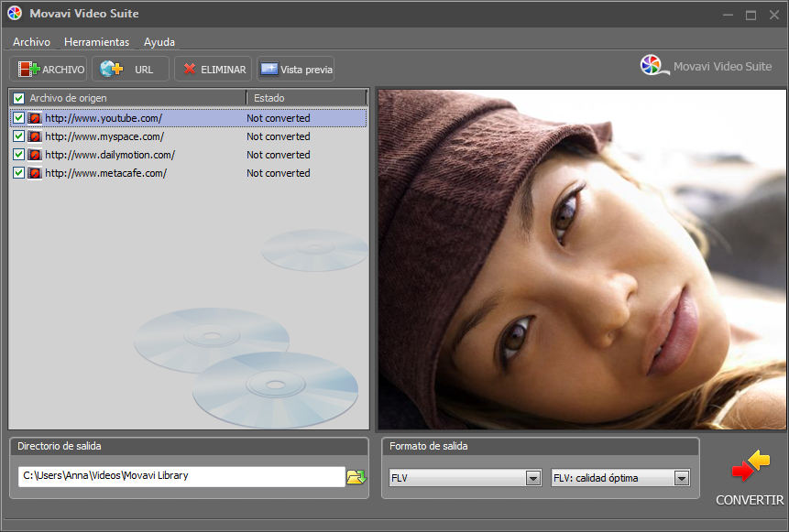Screen dimensions: 789x532
Task: Minimize the Movavi Video Suite window
Action: pyautogui.click(x=728, y=15)
